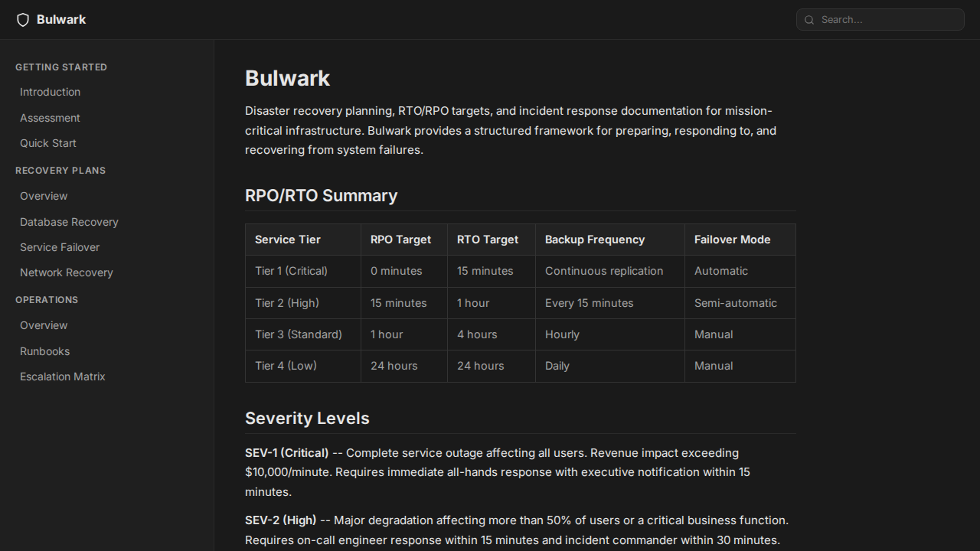Screen dimensions: 980x551
Task: Open the Escalation Matrix page
Action: (x=62, y=377)
